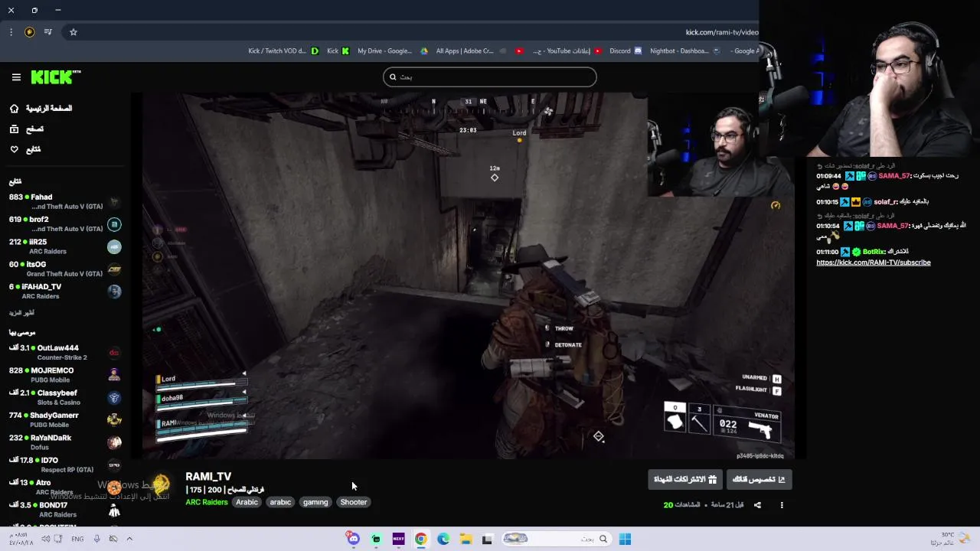This screenshot has height=551, width=980.
Task: Select the capitalized Arabic tag
Action: coord(247,502)
